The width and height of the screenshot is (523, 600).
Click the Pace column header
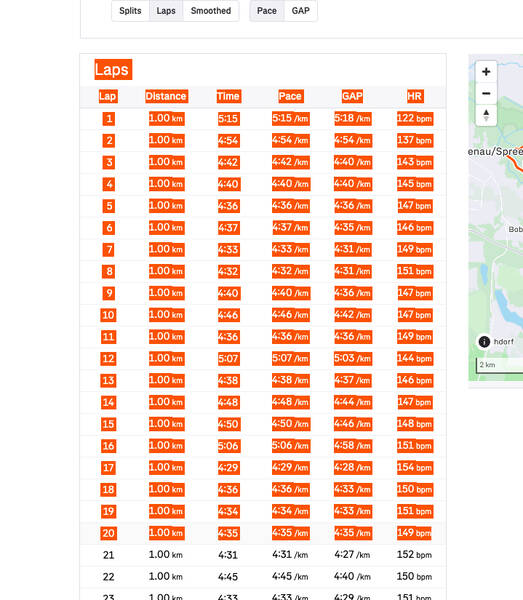coord(290,96)
